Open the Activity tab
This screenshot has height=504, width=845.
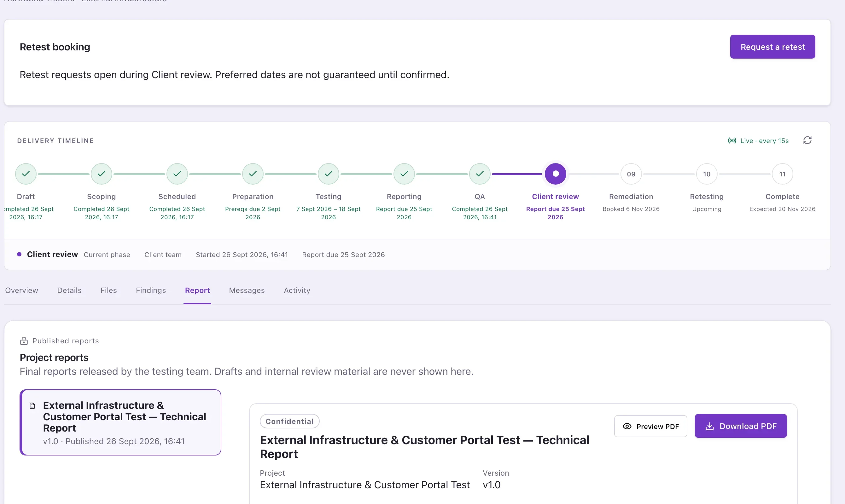coord(297,290)
